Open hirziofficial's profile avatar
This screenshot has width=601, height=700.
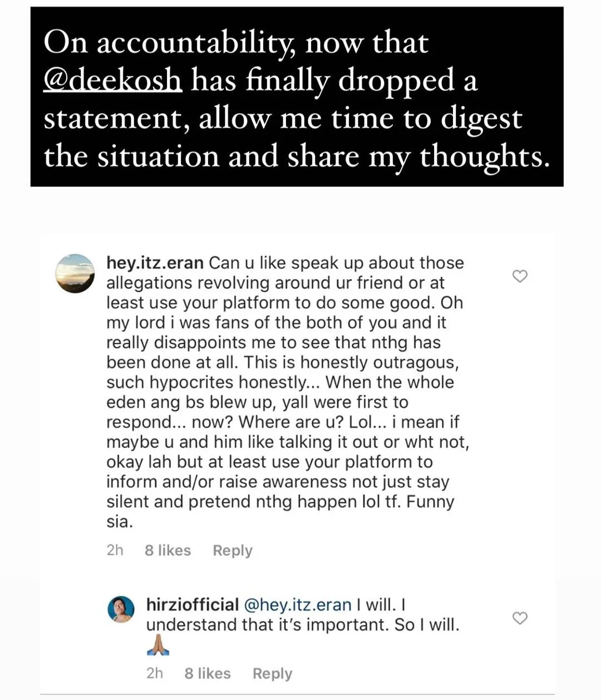click(x=121, y=609)
